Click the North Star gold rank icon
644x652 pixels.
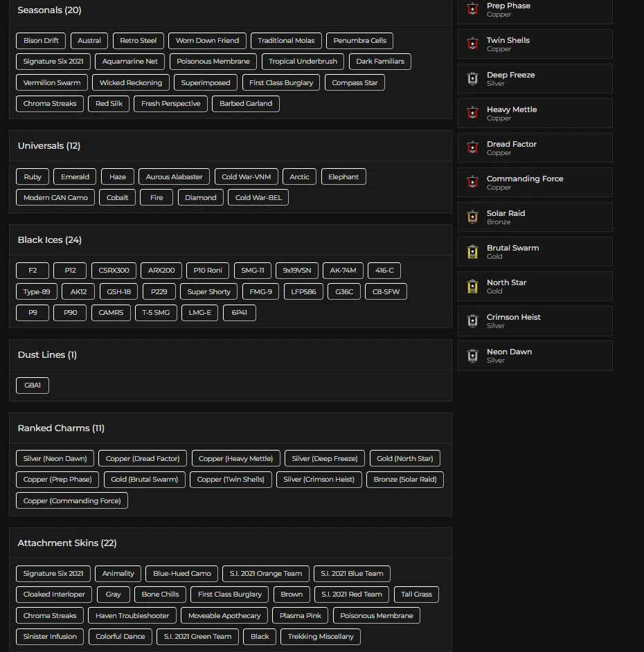click(473, 287)
